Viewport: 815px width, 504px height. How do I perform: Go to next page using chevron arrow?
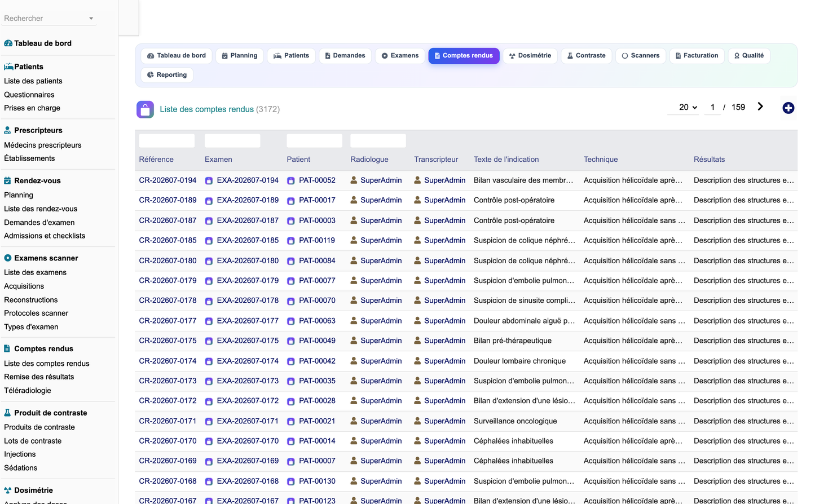(x=760, y=107)
